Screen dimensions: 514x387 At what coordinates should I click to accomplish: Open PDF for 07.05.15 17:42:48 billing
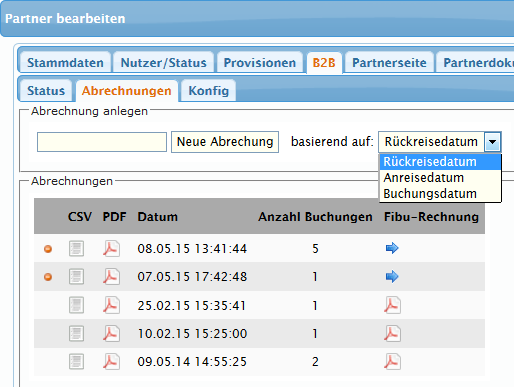coord(111,277)
